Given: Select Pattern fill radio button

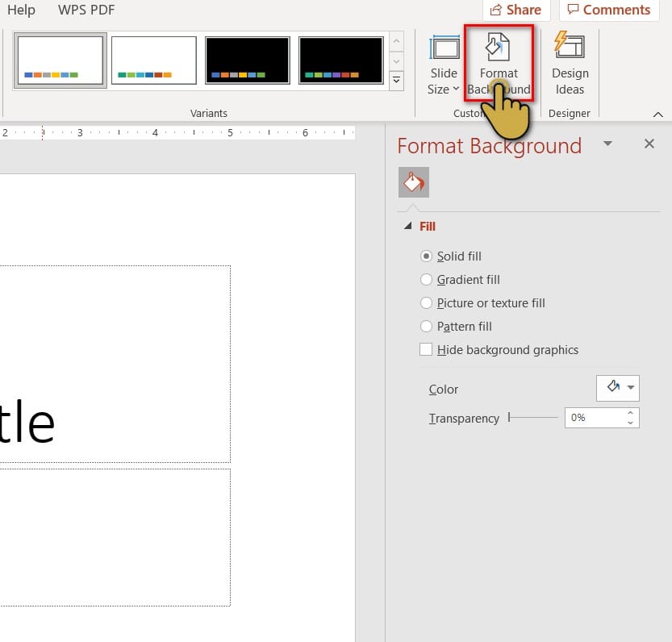Looking at the screenshot, I should coord(427,327).
